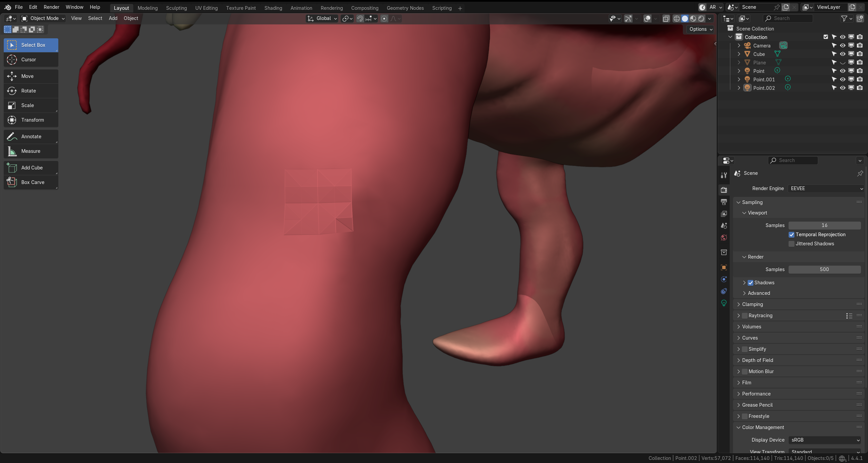Select the Cursor tool
Viewport: 868px width, 463px height.
[x=31, y=60]
